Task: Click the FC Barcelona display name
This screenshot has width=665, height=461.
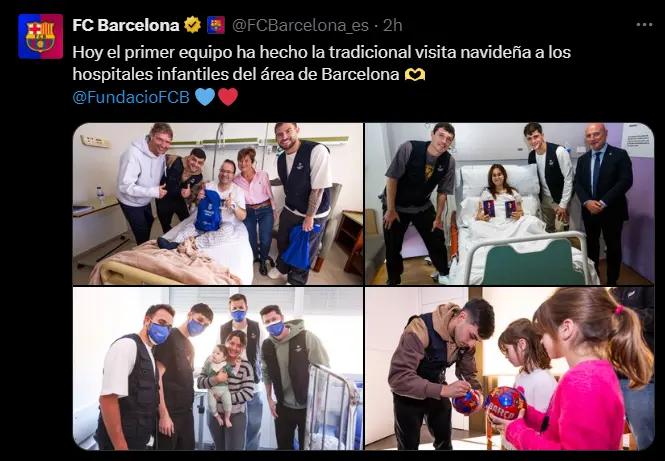Action: click(x=126, y=25)
